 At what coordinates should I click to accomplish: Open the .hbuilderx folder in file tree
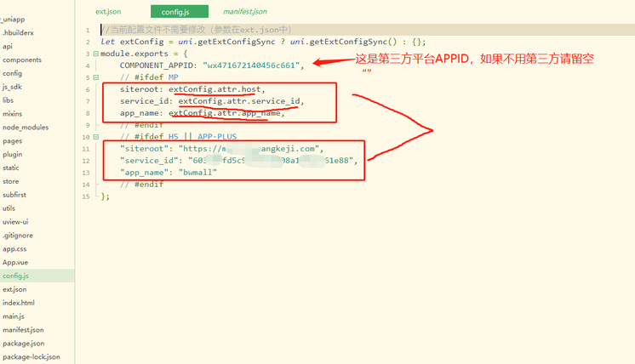[x=18, y=33]
